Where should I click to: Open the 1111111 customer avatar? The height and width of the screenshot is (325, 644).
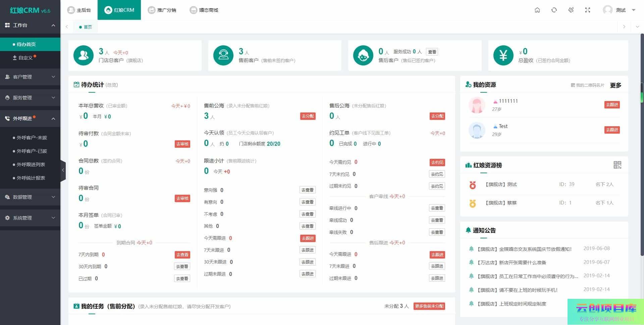pos(477,105)
